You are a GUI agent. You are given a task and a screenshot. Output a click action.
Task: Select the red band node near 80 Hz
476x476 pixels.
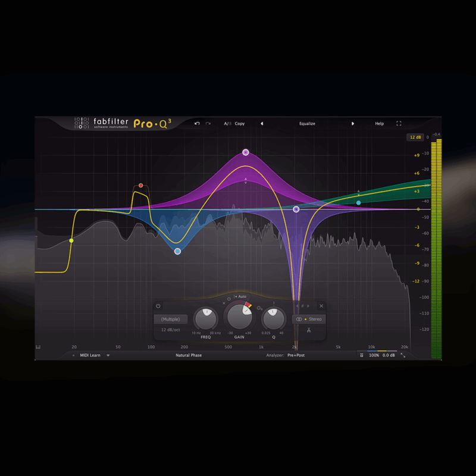[141, 185]
